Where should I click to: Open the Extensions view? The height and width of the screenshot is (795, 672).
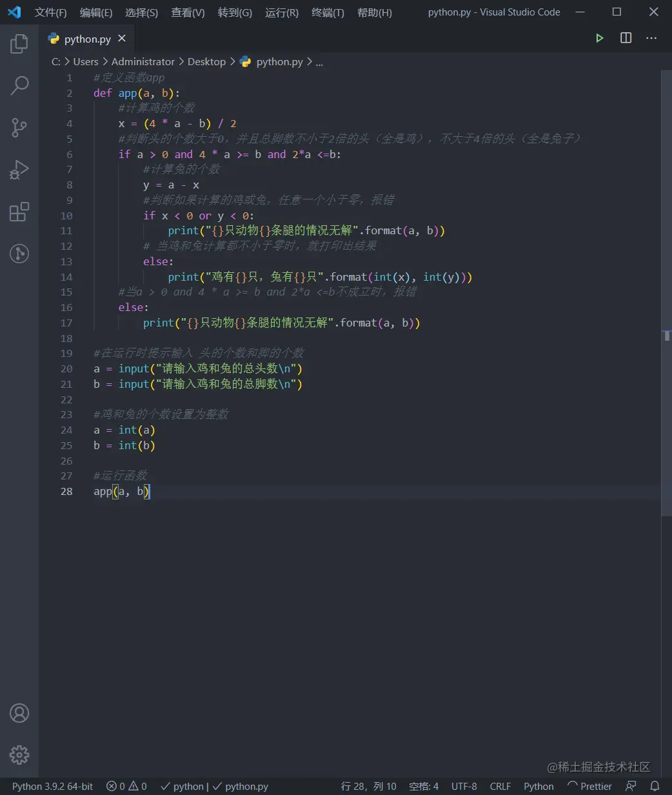(19, 212)
